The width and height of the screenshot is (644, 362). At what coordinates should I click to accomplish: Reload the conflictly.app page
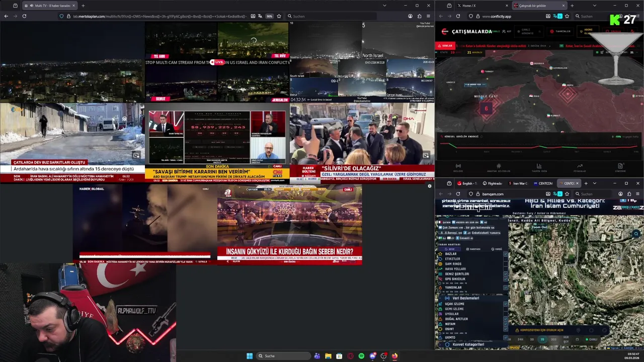[458, 16]
